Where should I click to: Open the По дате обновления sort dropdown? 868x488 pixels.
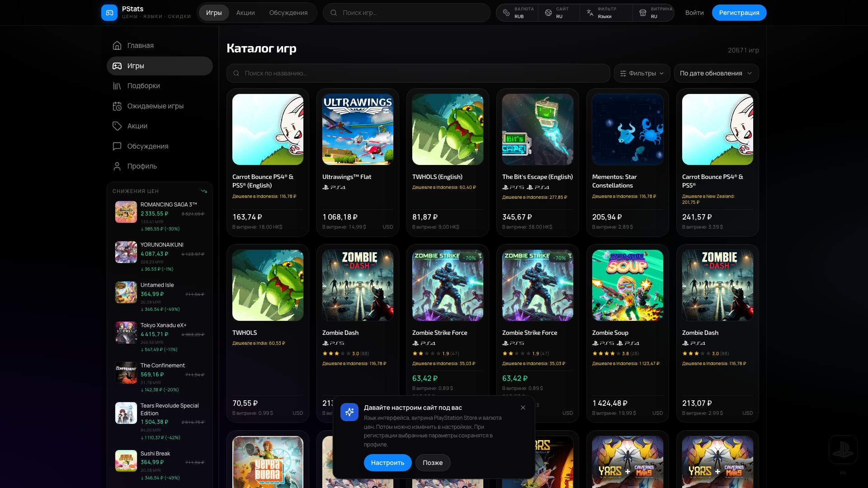pyautogui.click(x=716, y=73)
